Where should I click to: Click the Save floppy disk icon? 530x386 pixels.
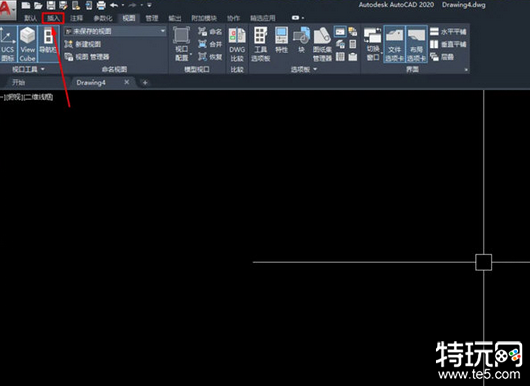point(51,5)
